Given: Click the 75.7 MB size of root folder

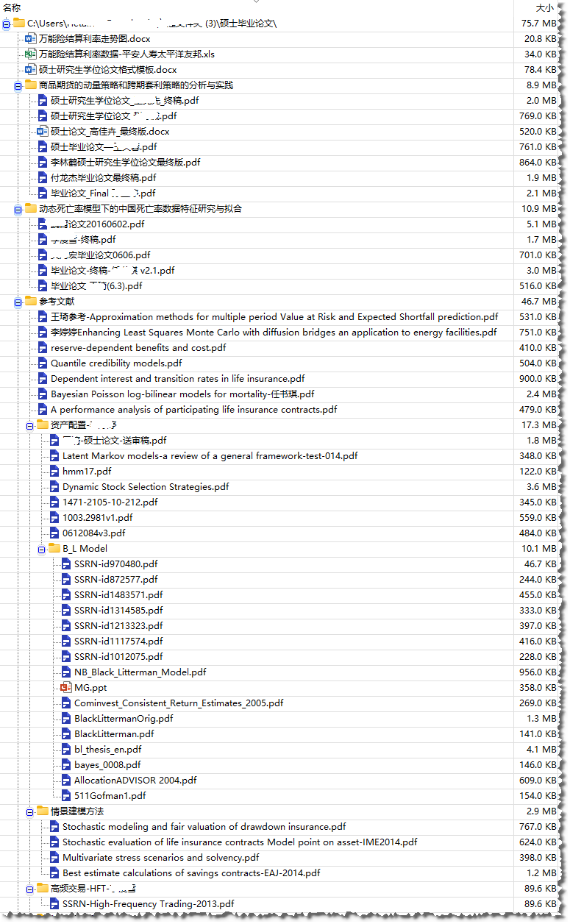Looking at the screenshot, I should 539,23.
